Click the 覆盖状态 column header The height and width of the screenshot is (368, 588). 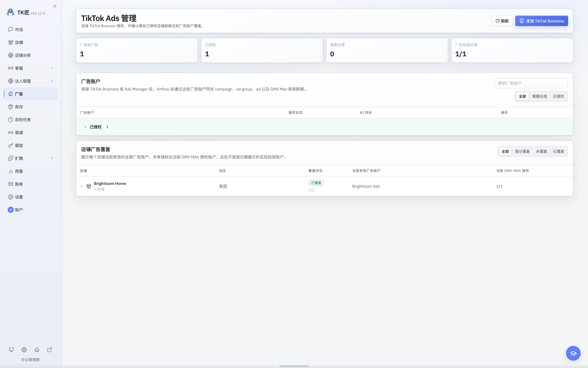coord(315,171)
